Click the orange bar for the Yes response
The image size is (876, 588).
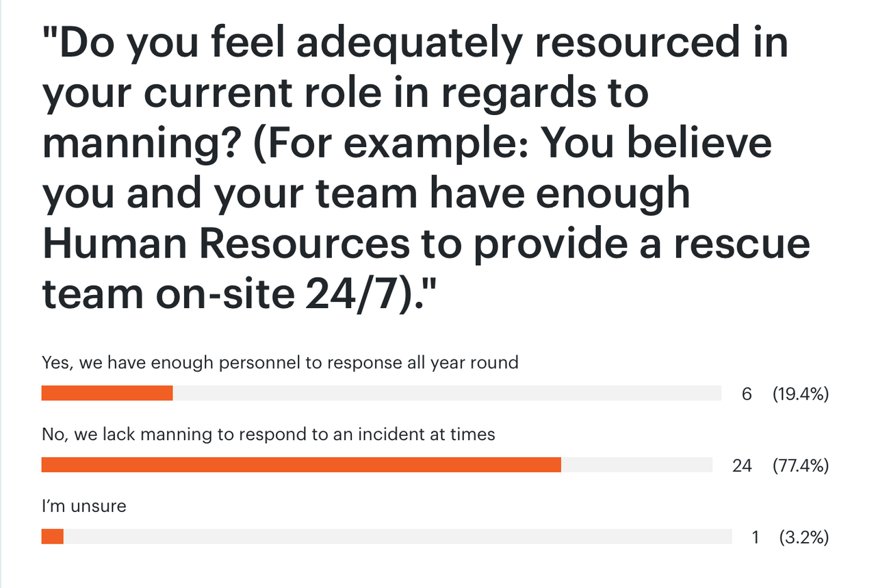tap(107, 393)
